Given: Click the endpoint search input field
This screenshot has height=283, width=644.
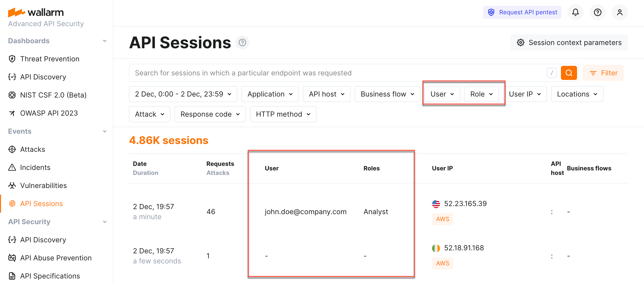Looking at the screenshot, I should pyautogui.click(x=302, y=73).
